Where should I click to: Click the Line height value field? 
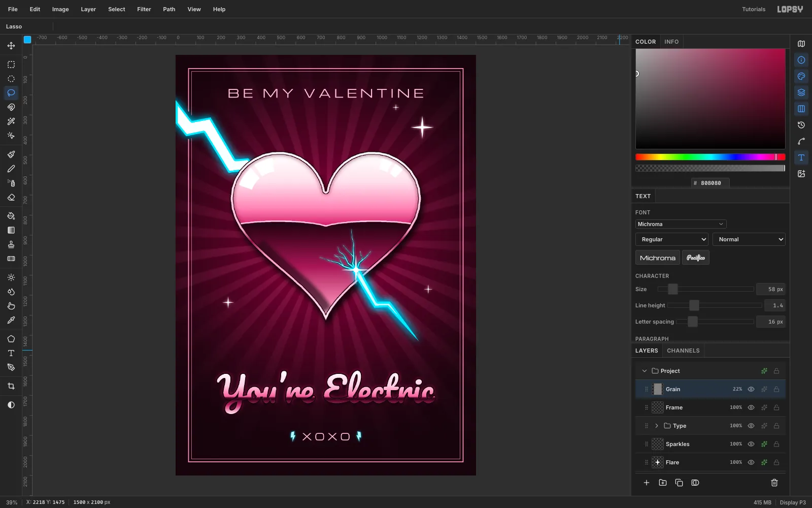click(775, 305)
